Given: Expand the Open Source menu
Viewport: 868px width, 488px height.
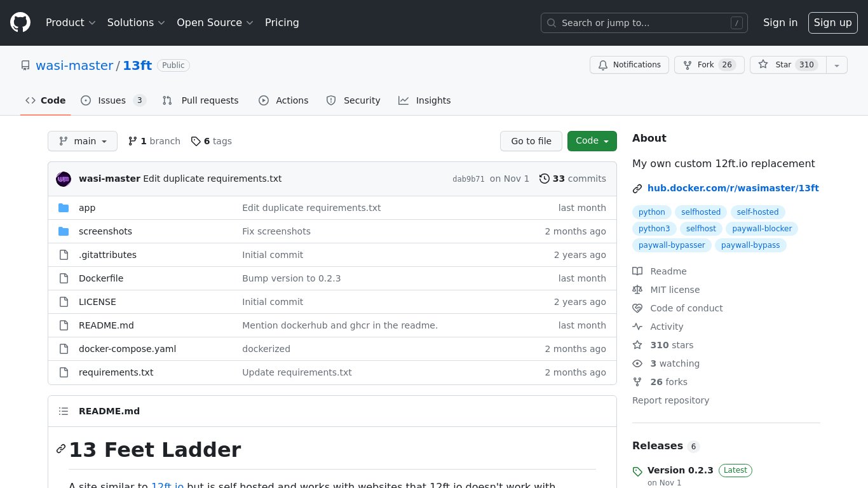Looking at the screenshot, I should pyautogui.click(x=215, y=23).
